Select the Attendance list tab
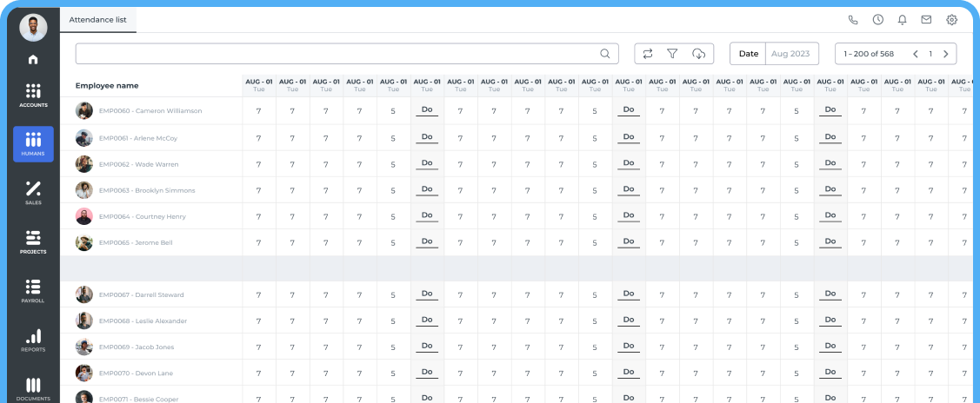 [97, 18]
